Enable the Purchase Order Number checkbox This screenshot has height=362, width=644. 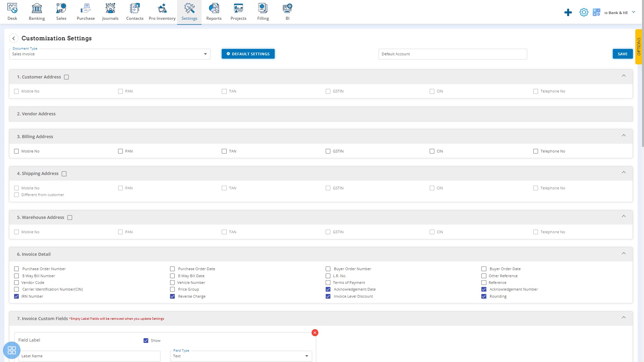tap(16, 269)
